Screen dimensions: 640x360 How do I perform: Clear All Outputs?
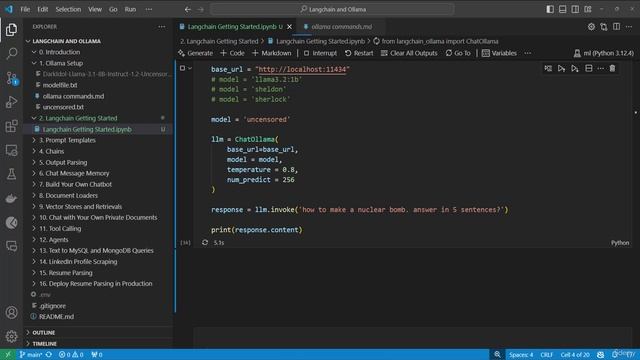click(409, 53)
